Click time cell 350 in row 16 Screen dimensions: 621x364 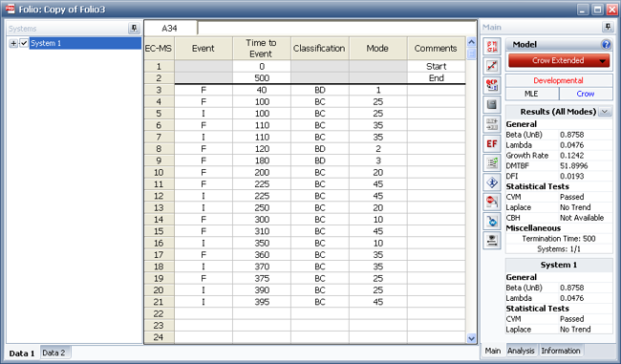[x=262, y=243]
